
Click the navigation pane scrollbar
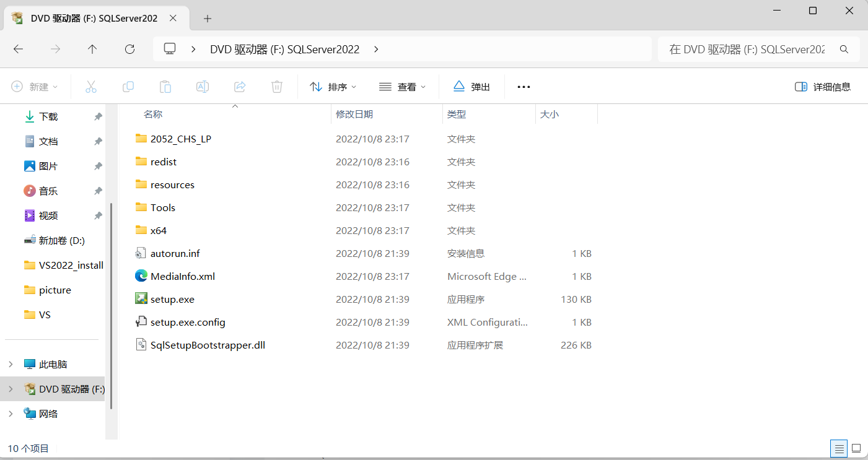point(111,306)
